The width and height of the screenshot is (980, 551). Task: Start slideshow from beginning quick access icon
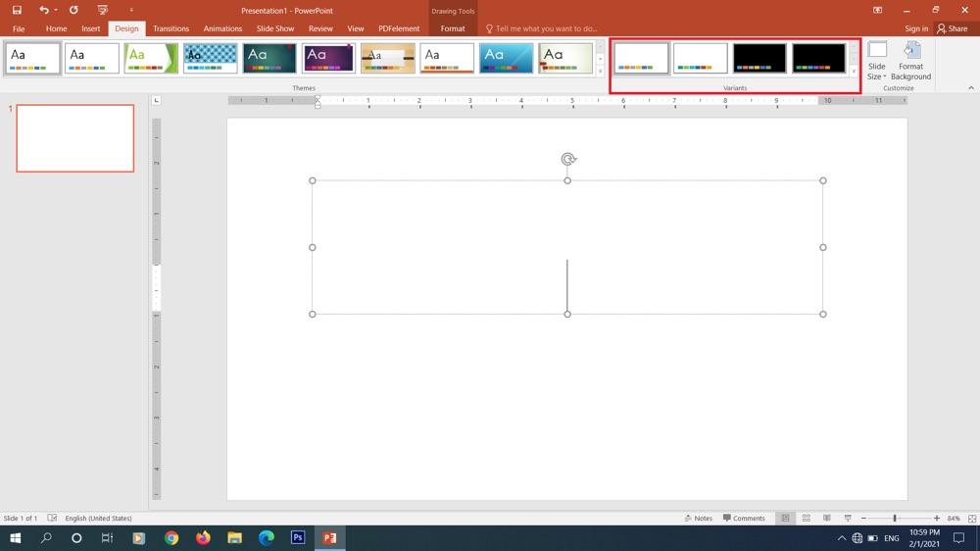[102, 10]
